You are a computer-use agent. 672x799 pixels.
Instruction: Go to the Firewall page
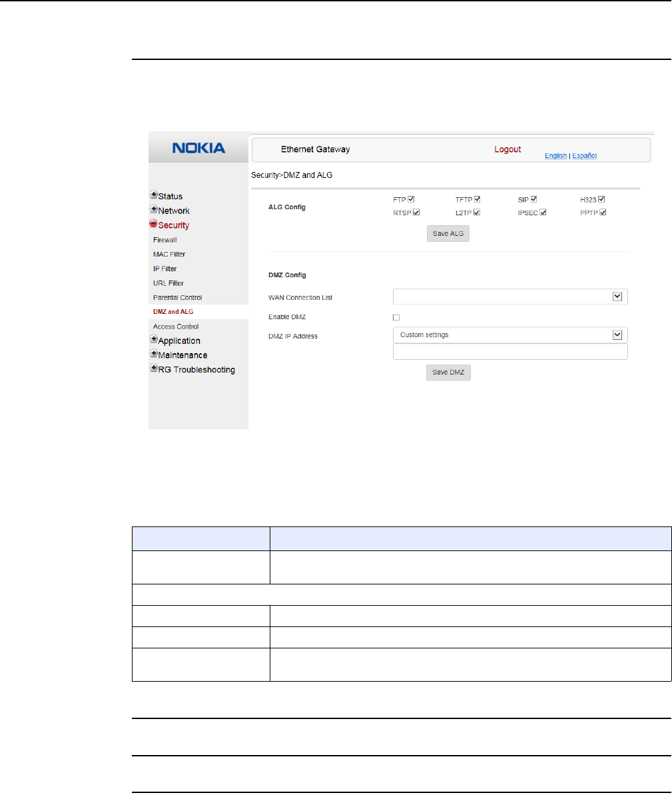(x=165, y=240)
